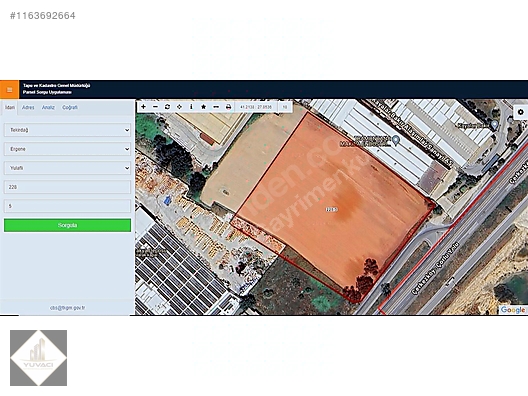Image resolution: width=528 pixels, height=396 pixels.
Task: Click the Google logo on the map
Action: pyautogui.click(x=513, y=310)
